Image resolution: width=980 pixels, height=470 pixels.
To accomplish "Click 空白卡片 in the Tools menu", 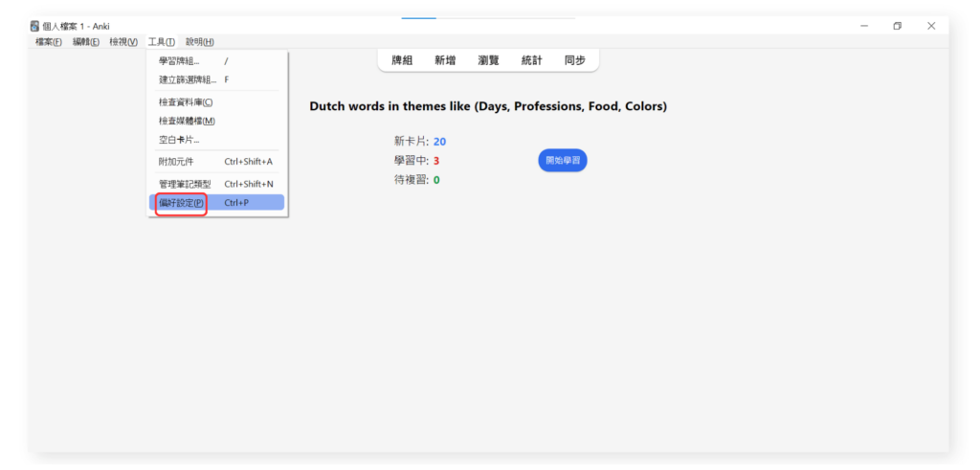I will [x=179, y=140].
